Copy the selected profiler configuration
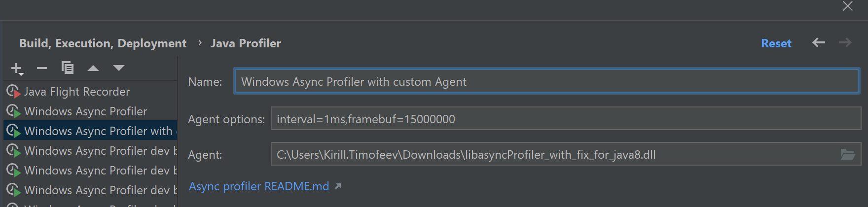The width and height of the screenshot is (868, 207). [68, 68]
